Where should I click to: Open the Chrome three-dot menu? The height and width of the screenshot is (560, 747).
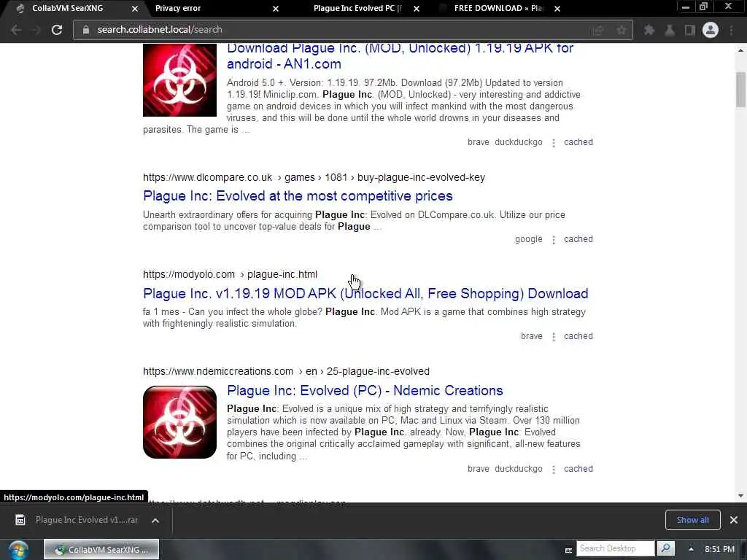[x=731, y=30]
